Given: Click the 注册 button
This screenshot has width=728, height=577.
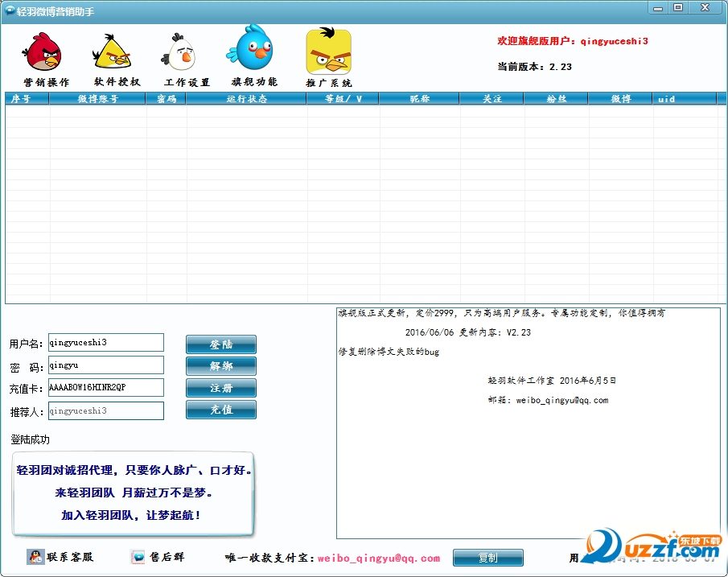Looking at the screenshot, I should pos(221,388).
